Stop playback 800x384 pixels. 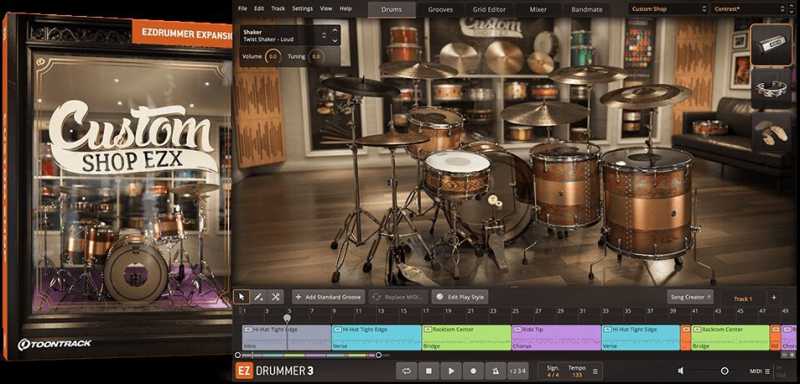pos(429,371)
